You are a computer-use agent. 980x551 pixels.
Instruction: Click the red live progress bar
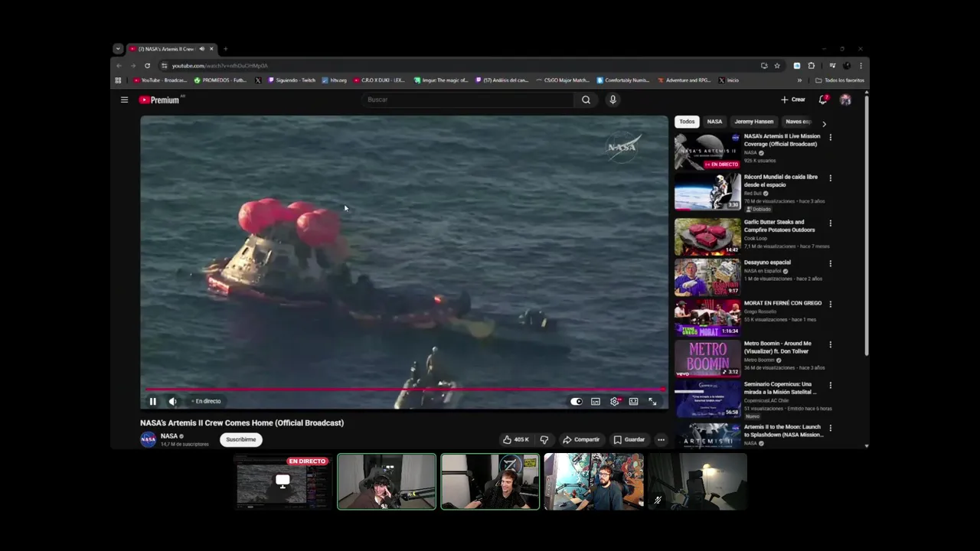[x=404, y=390]
